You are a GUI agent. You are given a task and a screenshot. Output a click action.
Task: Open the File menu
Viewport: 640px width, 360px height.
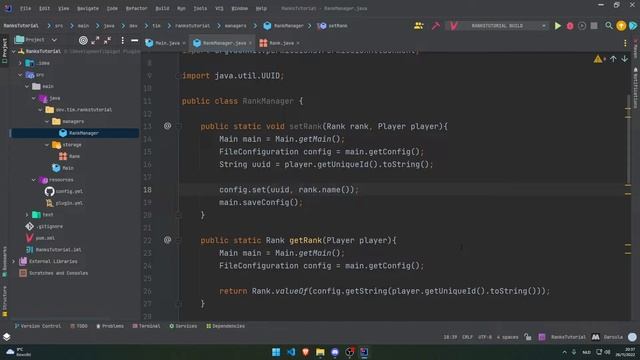click(x=25, y=8)
